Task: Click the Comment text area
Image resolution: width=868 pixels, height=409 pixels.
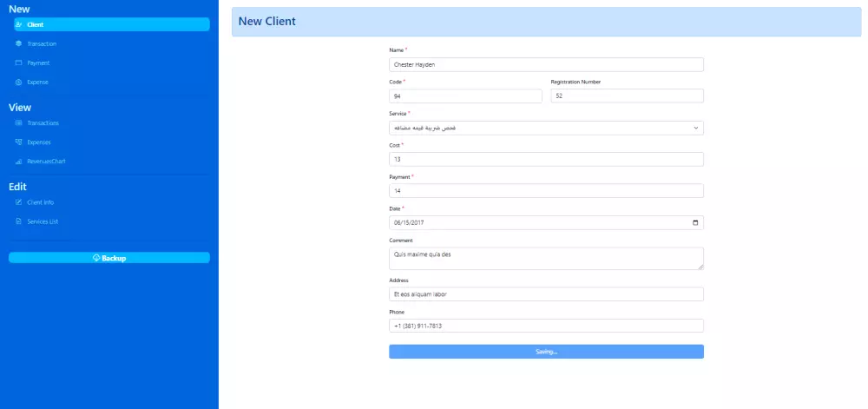Action: click(x=546, y=259)
